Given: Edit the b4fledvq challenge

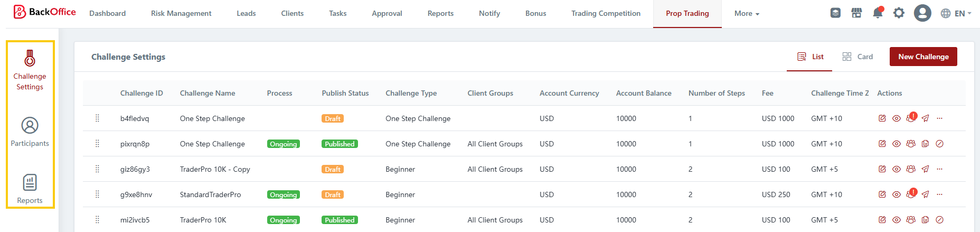Looking at the screenshot, I should point(882,118).
